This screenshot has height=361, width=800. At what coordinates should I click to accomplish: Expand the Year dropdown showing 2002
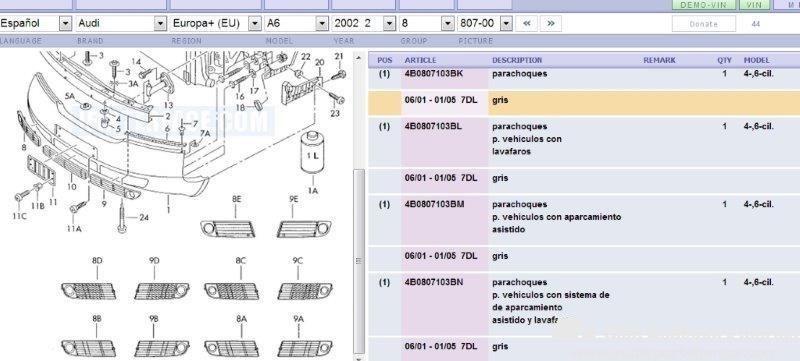pyautogui.click(x=364, y=23)
